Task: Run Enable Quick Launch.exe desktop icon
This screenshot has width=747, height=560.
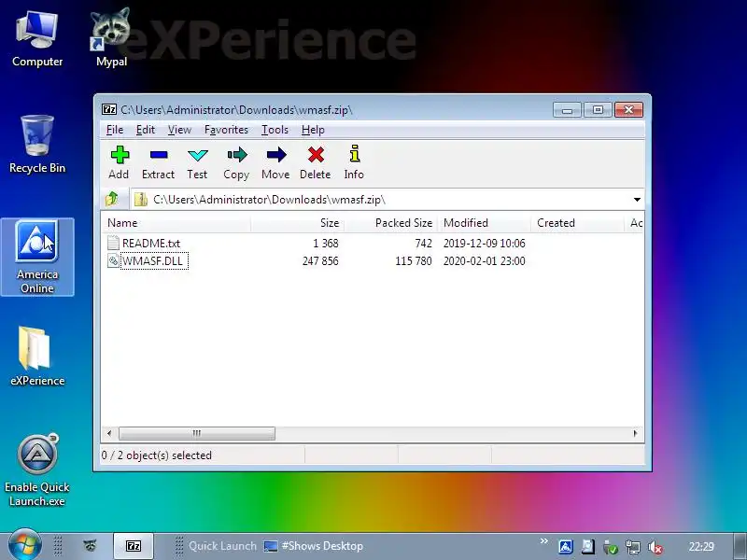Action: pyautogui.click(x=37, y=469)
